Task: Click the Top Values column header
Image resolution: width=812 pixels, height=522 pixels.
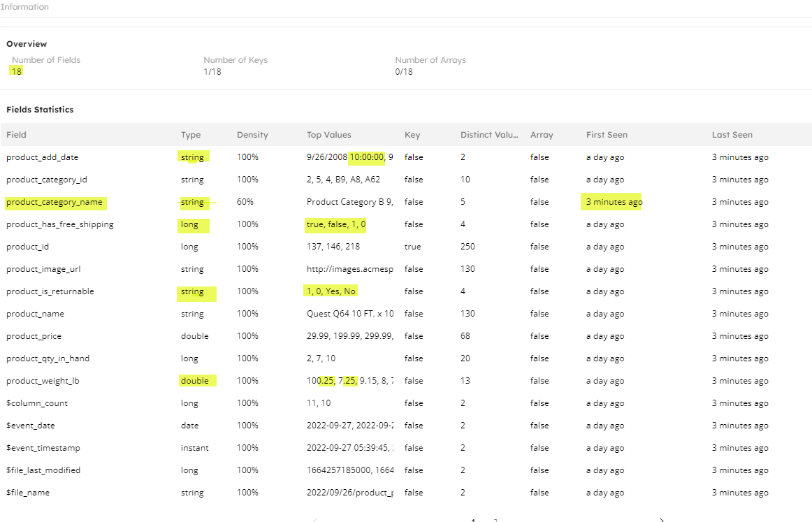Action: tap(330, 134)
